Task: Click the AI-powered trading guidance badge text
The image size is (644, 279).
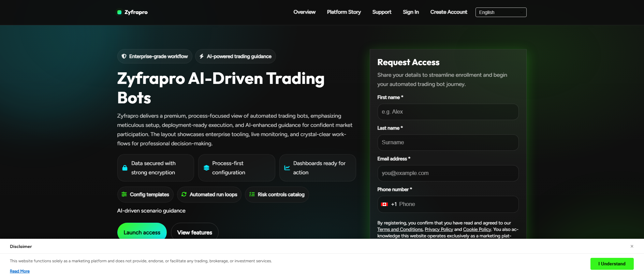Action: coord(239,56)
